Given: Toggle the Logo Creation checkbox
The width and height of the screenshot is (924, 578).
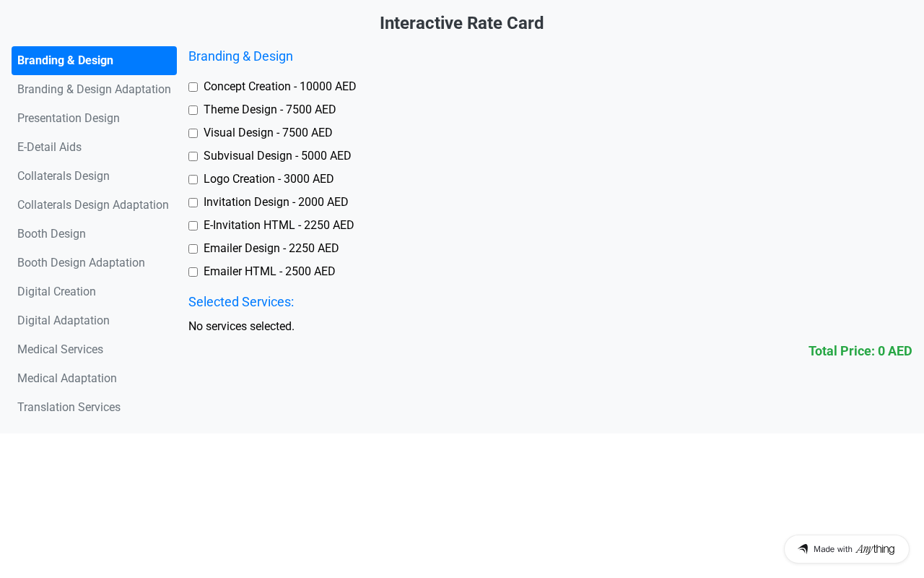Looking at the screenshot, I should tap(193, 180).
